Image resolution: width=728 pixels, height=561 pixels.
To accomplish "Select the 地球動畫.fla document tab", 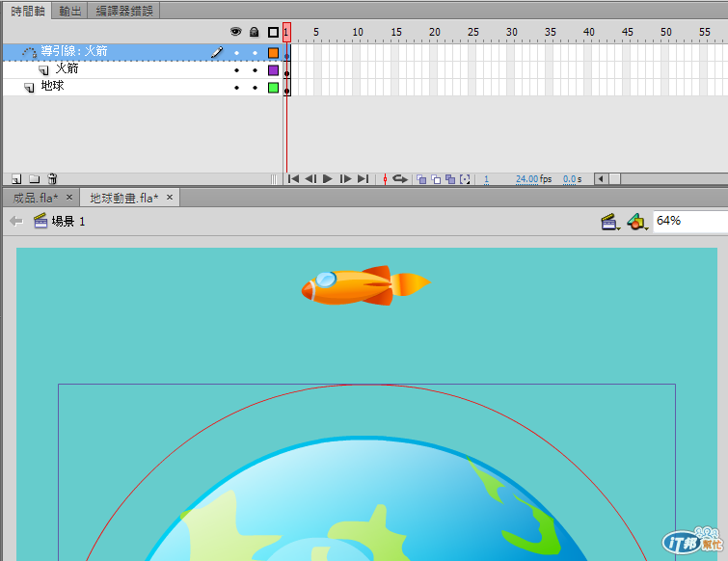I will 130,198.
